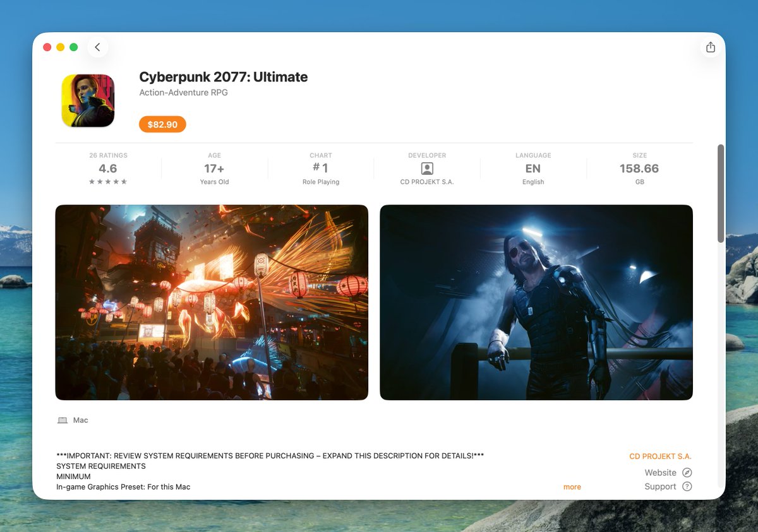758x532 pixels.
Task: Expand the description with more
Action: point(572,487)
